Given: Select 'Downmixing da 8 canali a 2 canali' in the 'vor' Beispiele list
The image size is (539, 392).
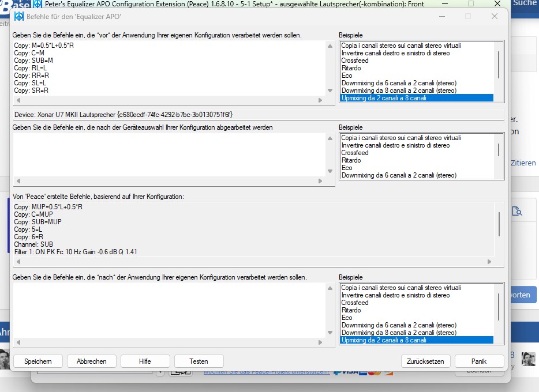Looking at the screenshot, I should (417, 91).
